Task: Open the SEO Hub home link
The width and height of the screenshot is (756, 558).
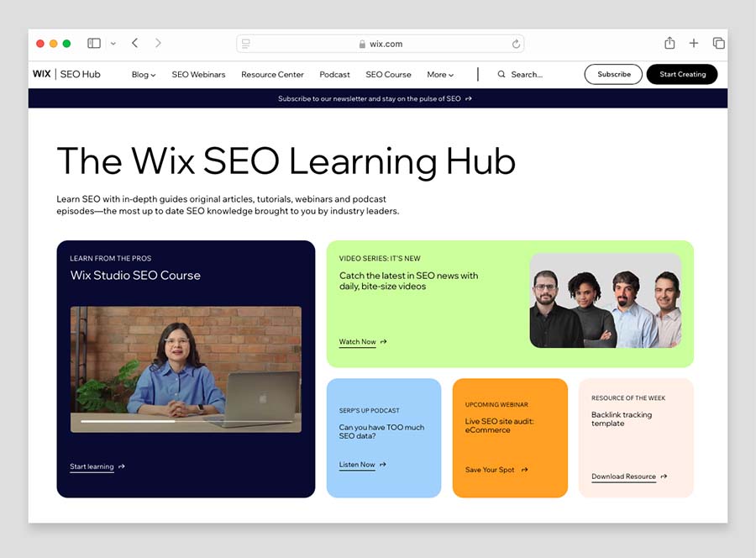Action: click(80, 74)
